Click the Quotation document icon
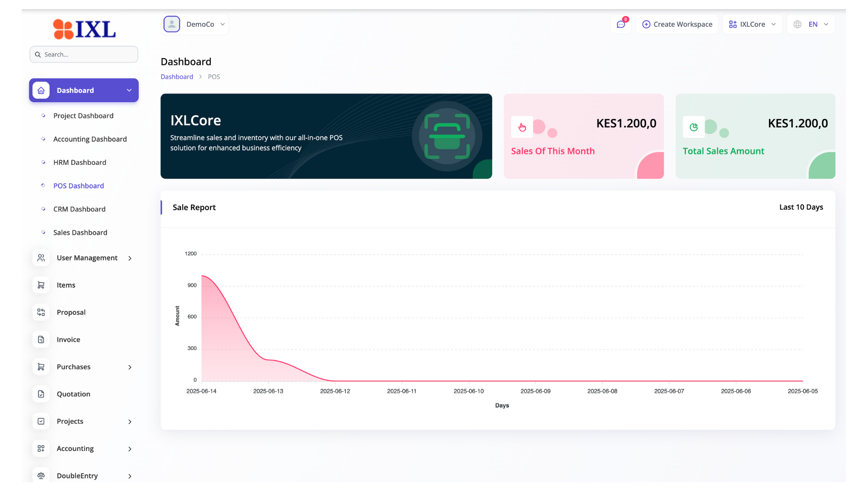This screenshot has width=868, height=488. coord(41,394)
